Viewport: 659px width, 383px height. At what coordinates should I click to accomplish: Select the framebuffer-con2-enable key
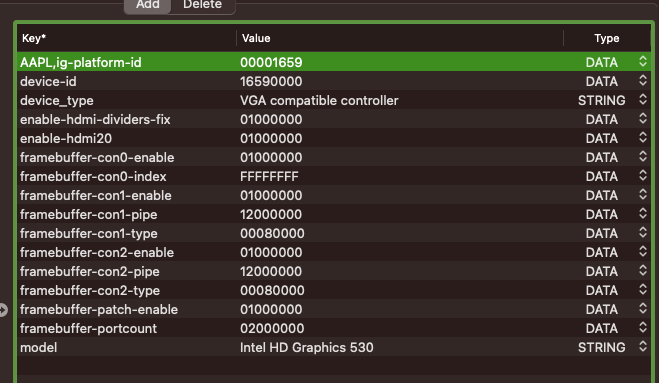coord(97,253)
